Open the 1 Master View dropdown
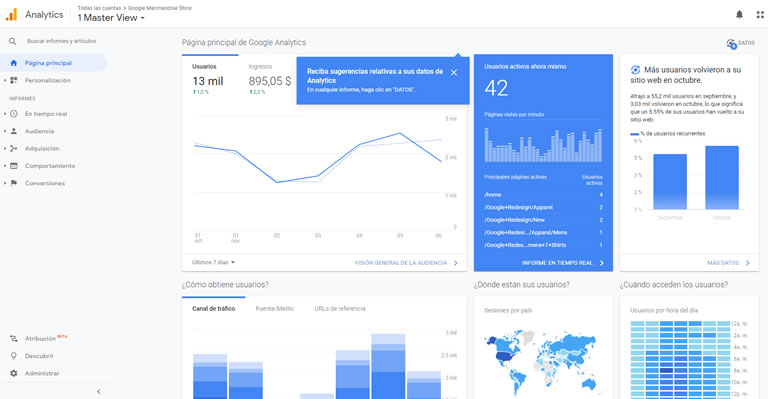The image size is (768, 399). pos(111,18)
